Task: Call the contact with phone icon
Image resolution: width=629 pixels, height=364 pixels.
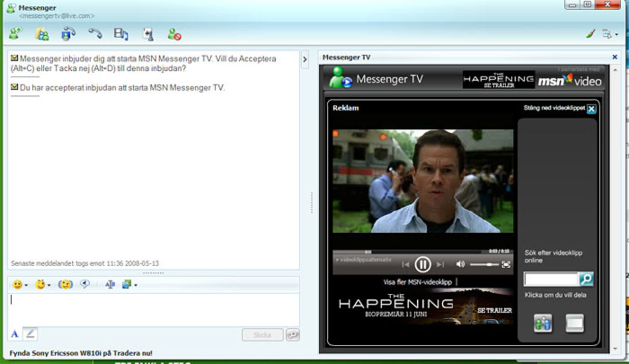Action: click(x=95, y=33)
